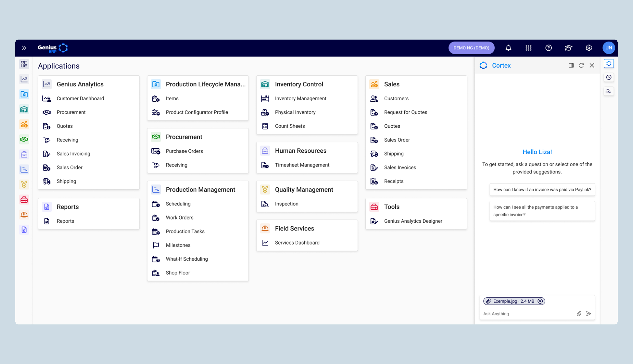This screenshot has width=633, height=364.
Task: Toggle the Cortex panel dock layout
Action: (571, 65)
